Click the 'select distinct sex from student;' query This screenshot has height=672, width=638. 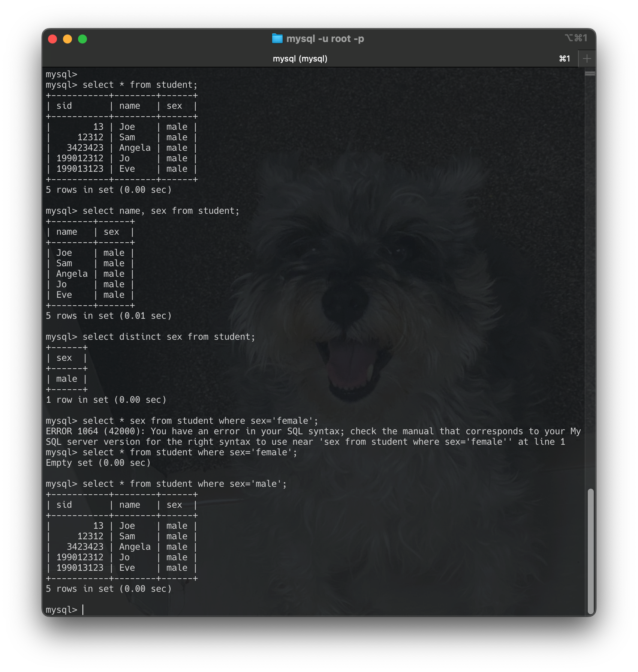tap(150, 336)
